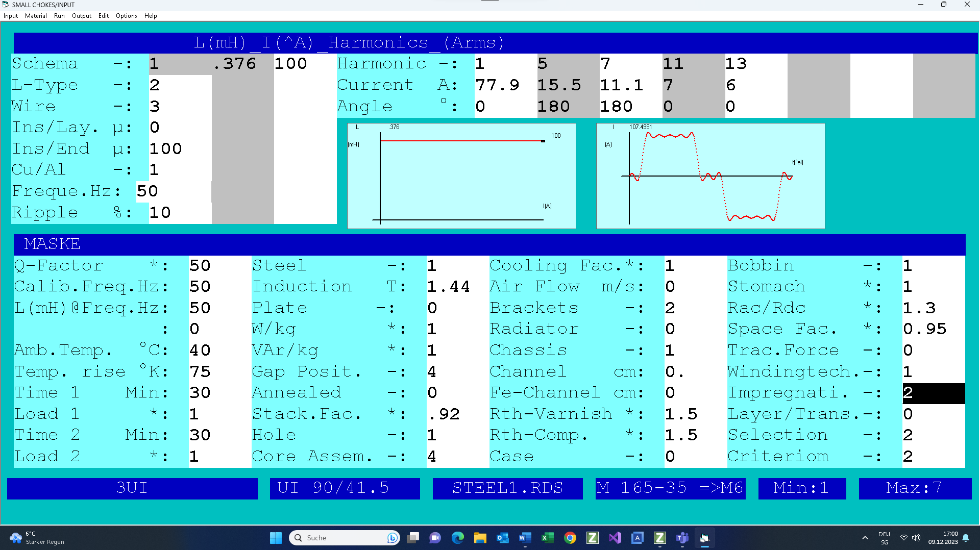Open Microsoft Teams from the taskbar
Screen dimensions: 980x550
tap(682, 538)
